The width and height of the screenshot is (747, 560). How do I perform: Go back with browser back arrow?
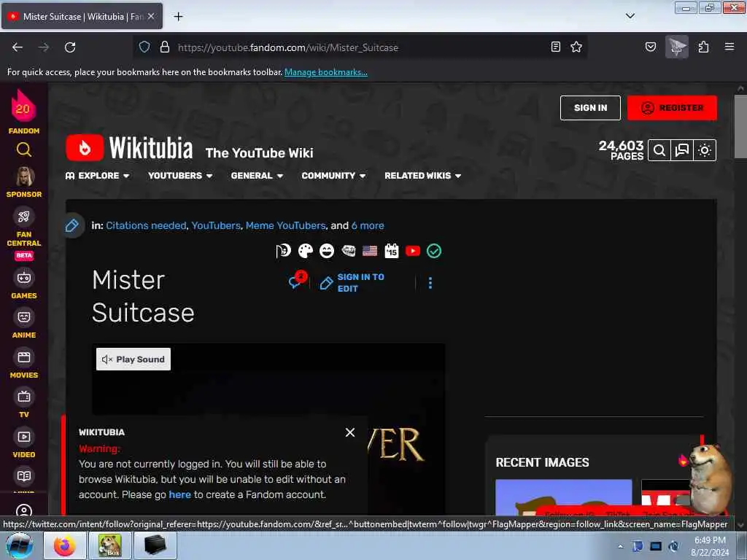(18, 47)
